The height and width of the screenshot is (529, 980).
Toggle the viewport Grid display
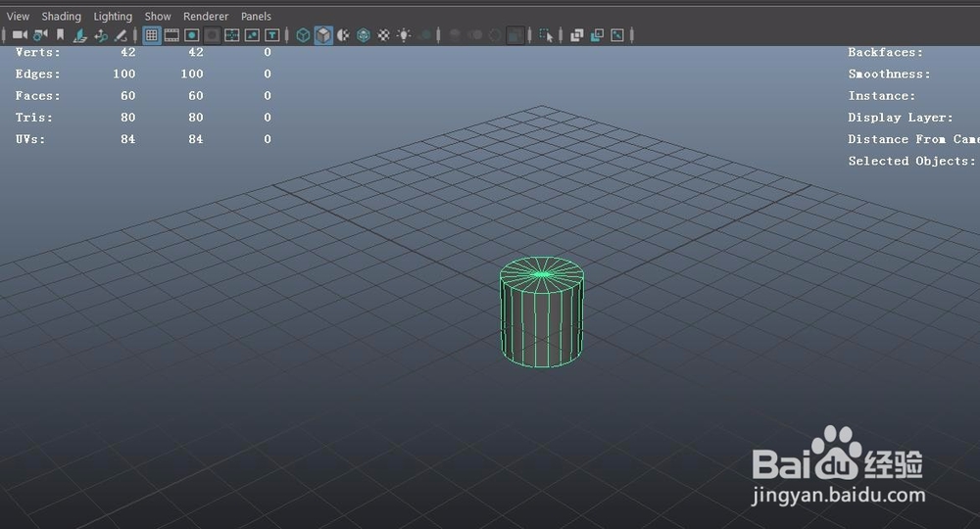pyautogui.click(x=151, y=35)
